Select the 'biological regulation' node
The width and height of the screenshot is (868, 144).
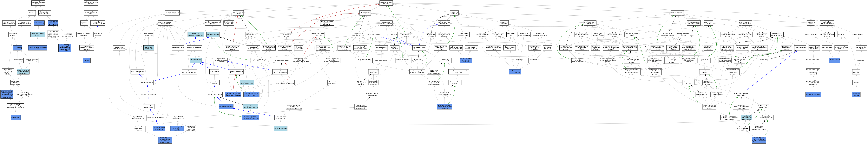[x=172, y=13]
